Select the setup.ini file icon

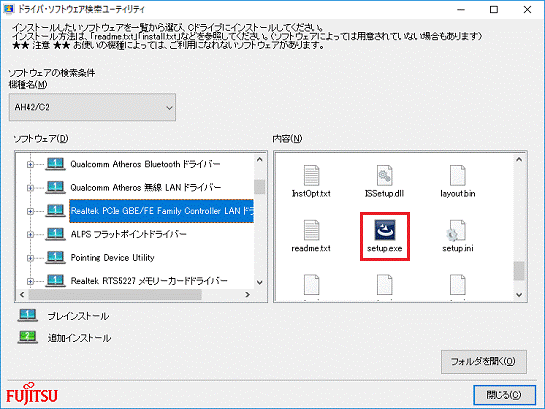(456, 230)
